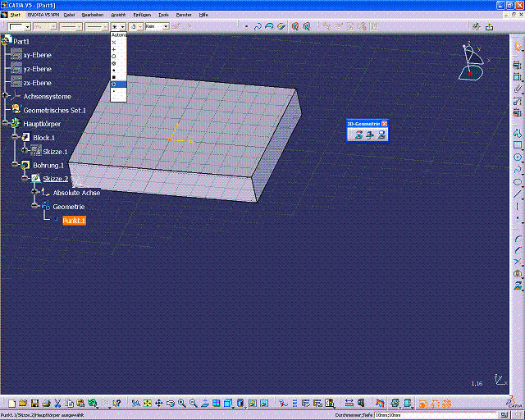Viewport: 525px width, 420px height.
Task: Click the New document icon
Action: [11, 404]
